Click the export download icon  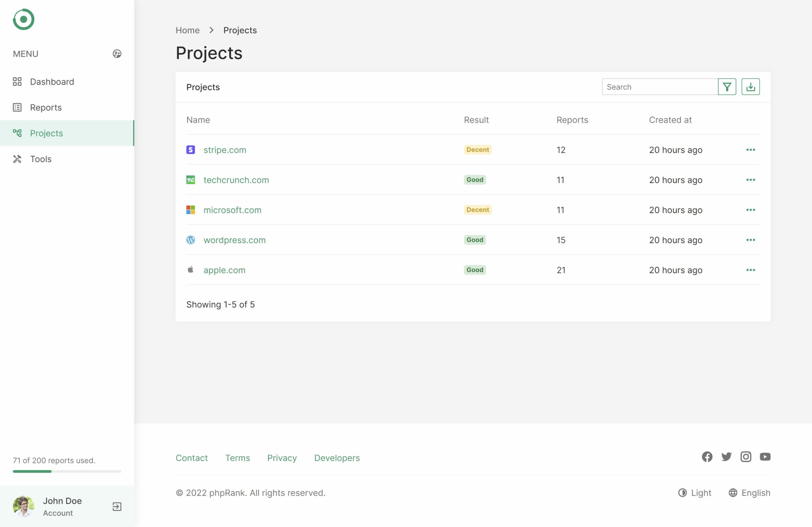pyautogui.click(x=750, y=87)
